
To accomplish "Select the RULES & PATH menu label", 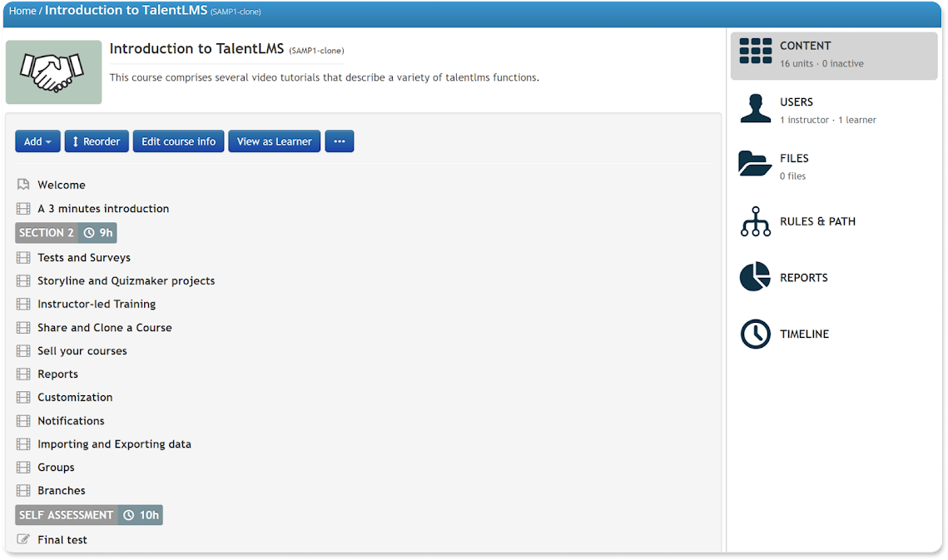I will click(x=817, y=221).
